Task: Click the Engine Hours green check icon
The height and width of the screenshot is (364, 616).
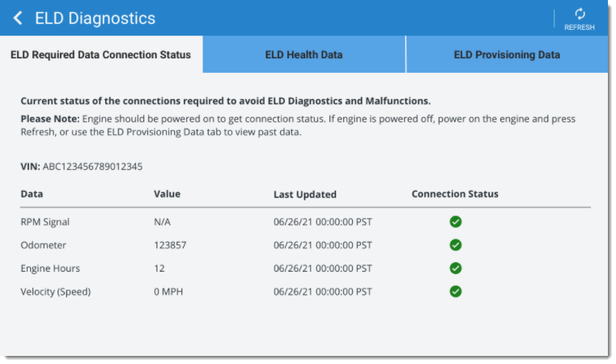Action: (x=455, y=269)
